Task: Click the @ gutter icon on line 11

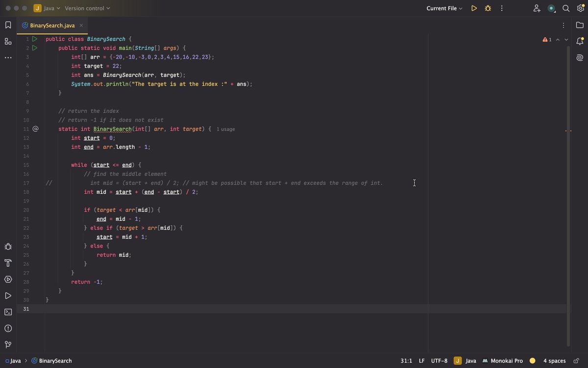Action: (x=35, y=129)
